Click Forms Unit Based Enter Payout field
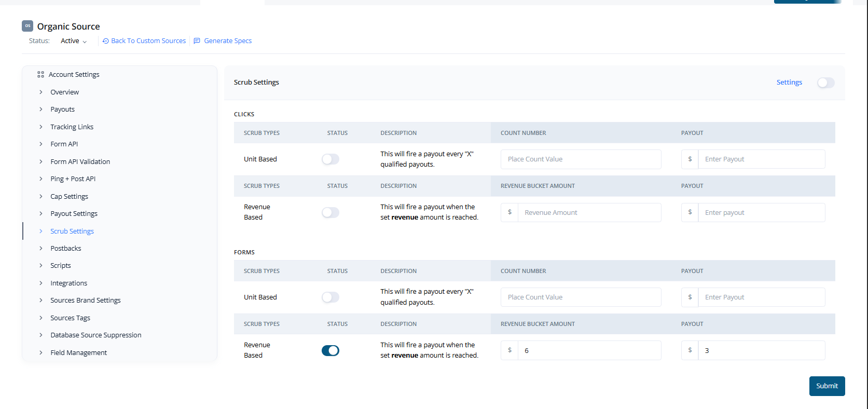 click(x=762, y=297)
